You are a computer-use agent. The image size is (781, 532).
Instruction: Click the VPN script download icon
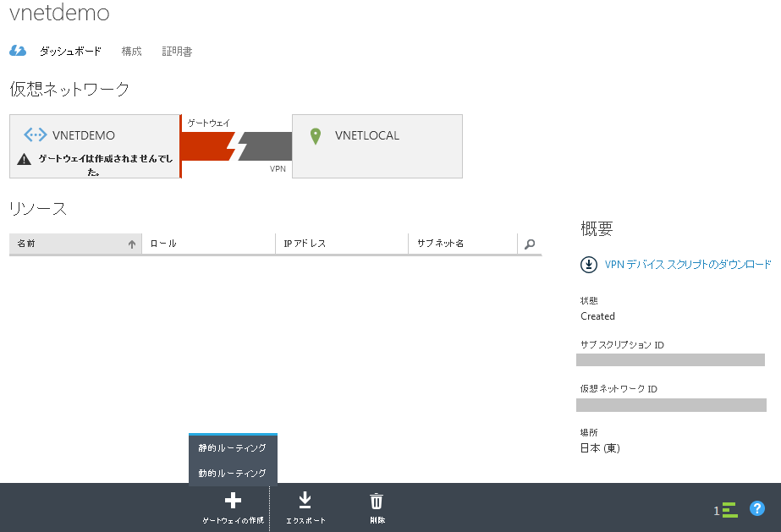589,264
